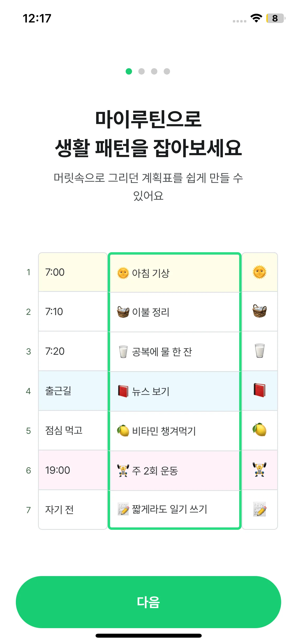Tap the 아침 기상 routine row
The height and width of the screenshot is (644, 297).
pyautogui.click(x=174, y=273)
